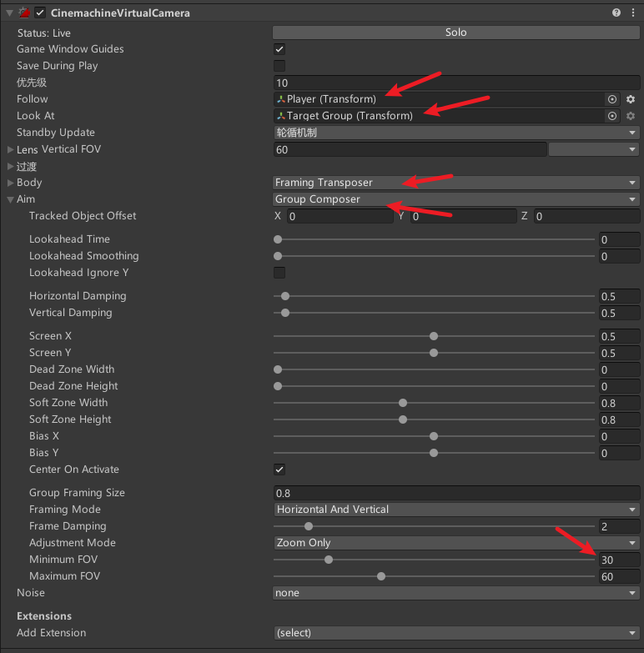Click the Horizontal Damping number field
The height and width of the screenshot is (653, 644).
coord(620,296)
